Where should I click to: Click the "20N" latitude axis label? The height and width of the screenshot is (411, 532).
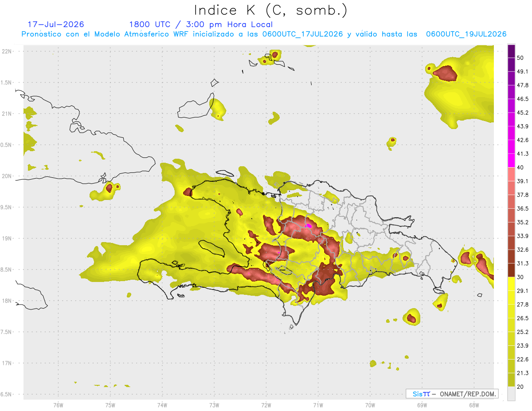tap(7, 176)
